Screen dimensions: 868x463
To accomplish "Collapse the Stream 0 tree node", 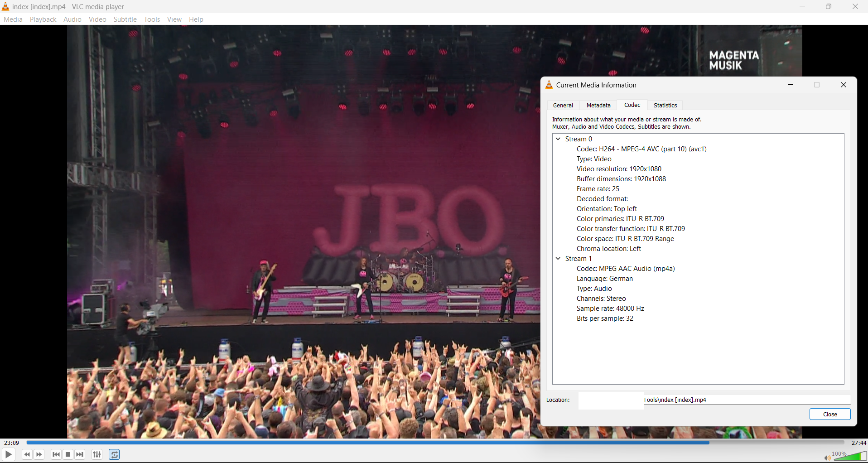I will coord(559,139).
